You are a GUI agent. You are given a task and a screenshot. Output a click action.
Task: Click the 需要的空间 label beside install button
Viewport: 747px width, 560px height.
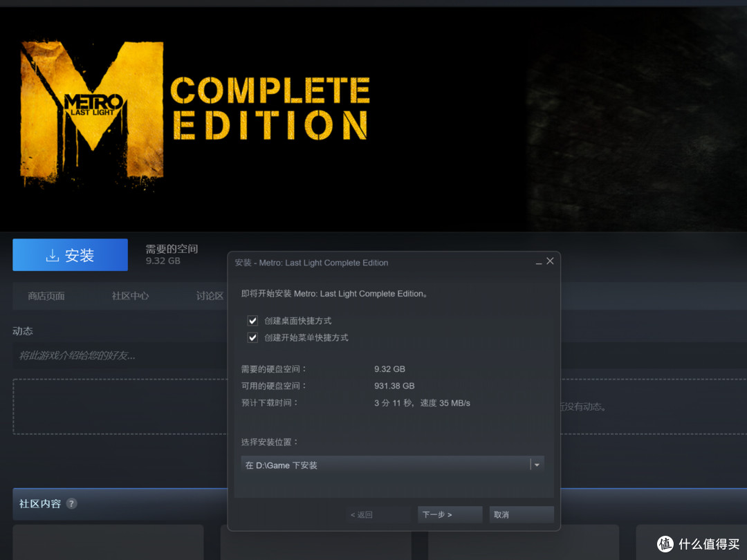click(172, 249)
